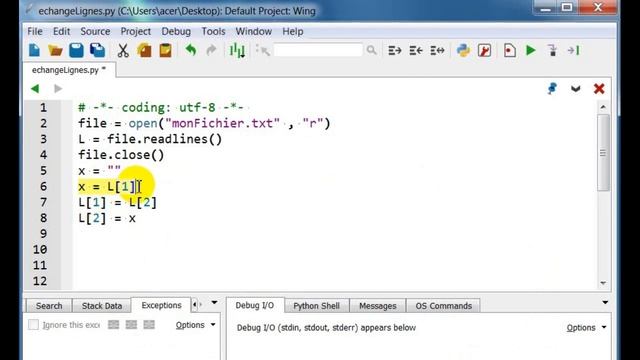Click editor scrollbar down arrow

point(603,283)
